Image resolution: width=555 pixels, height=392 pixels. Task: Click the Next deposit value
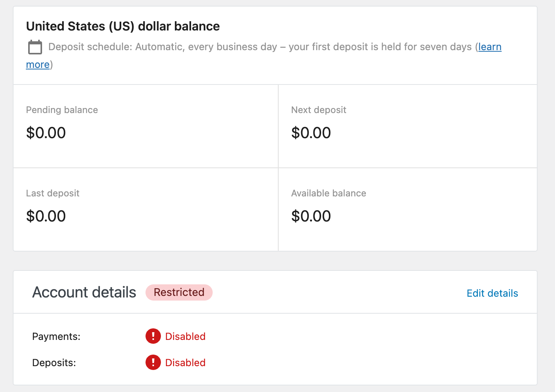(x=311, y=132)
